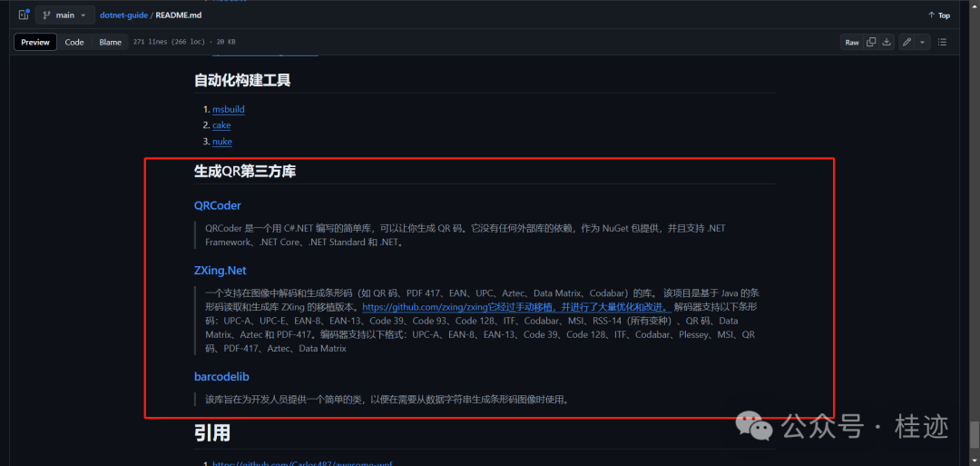The width and height of the screenshot is (980, 466).
Task: Go to the dotnet-guide repository link
Action: coord(123,15)
